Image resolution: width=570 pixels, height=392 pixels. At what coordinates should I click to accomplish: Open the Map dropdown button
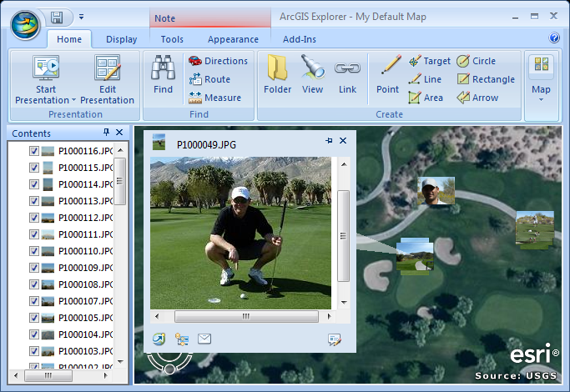[x=541, y=79]
